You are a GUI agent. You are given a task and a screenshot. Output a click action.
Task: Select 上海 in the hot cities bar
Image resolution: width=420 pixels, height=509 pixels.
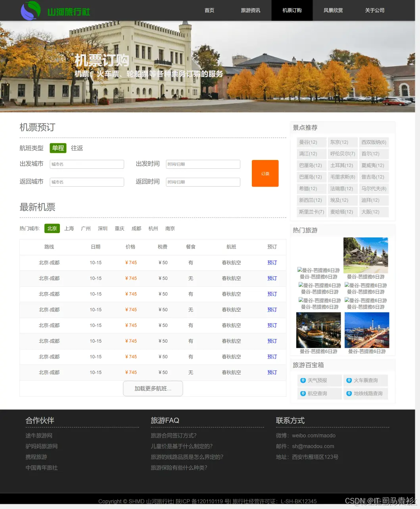coord(69,228)
